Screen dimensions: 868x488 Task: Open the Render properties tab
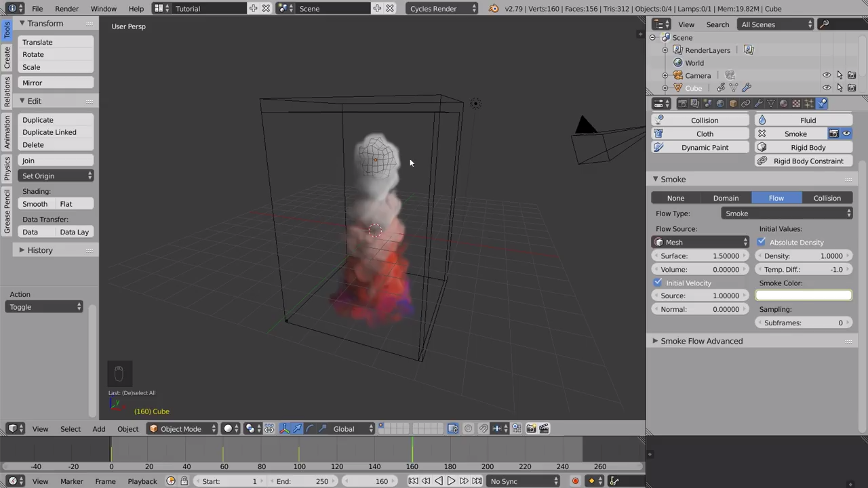click(x=682, y=103)
